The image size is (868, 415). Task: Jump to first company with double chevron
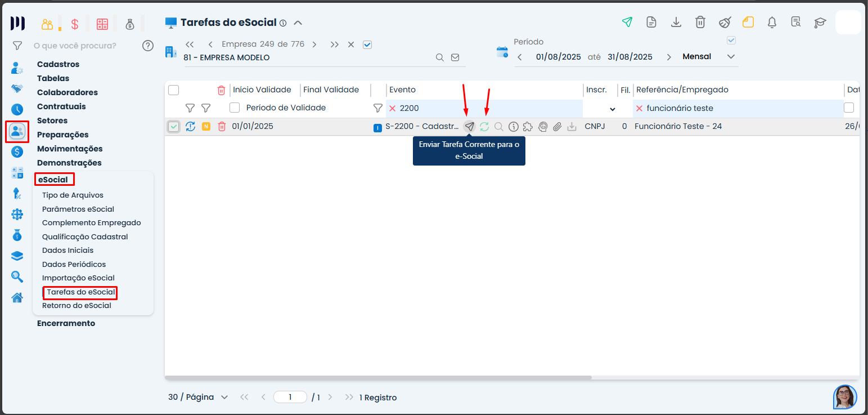click(190, 44)
